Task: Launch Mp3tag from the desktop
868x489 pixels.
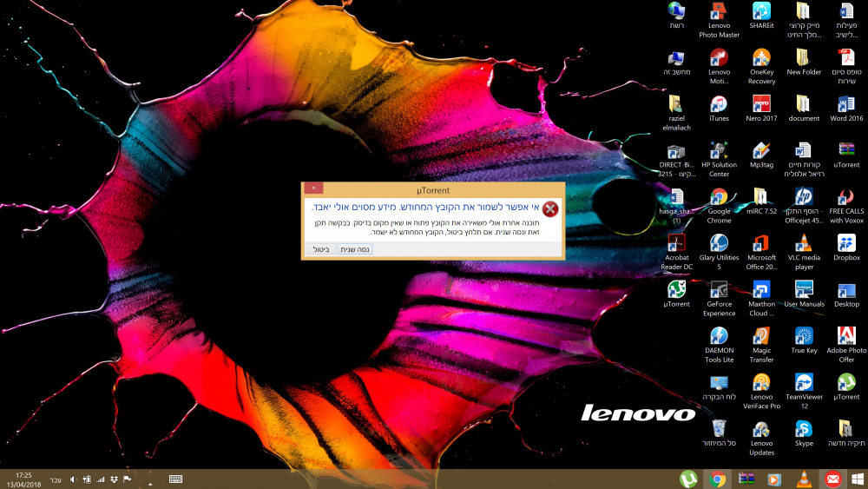Action: pos(762,155)
